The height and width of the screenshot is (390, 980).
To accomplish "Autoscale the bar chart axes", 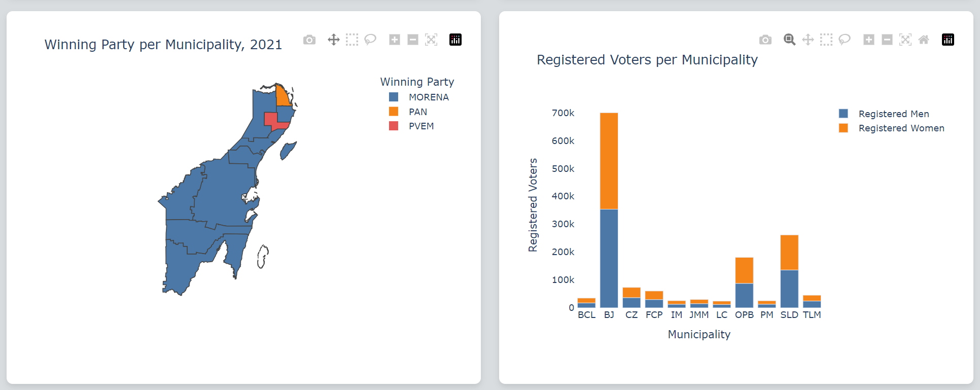I will click(905, 40).
